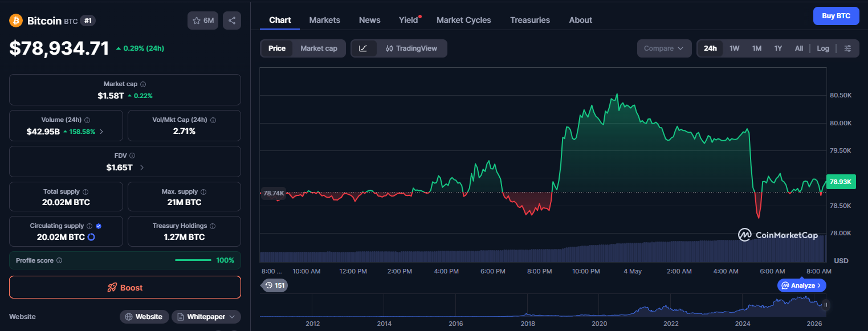Image resolution: width=868 pixels, height=331 pixels.
Task: Select the 1W time range
Action: (x=734, y=48)
